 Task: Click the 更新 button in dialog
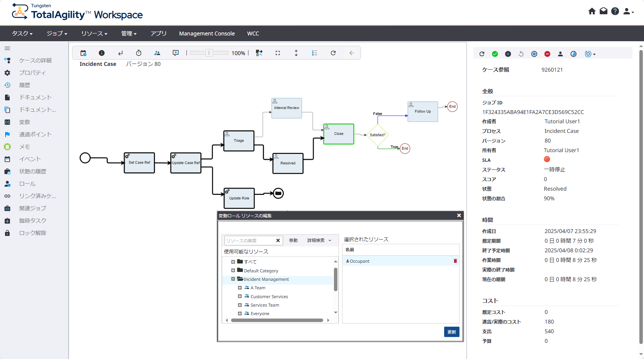(x=451, y=332)
